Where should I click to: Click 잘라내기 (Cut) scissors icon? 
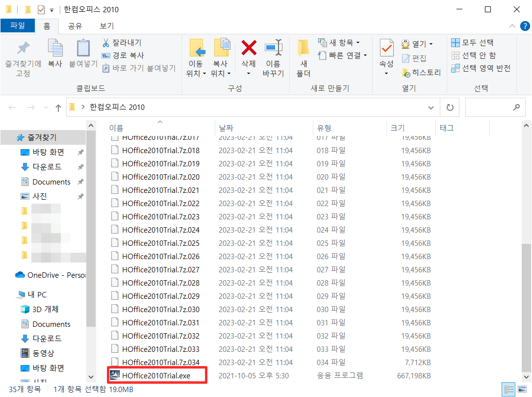(106, 43)
